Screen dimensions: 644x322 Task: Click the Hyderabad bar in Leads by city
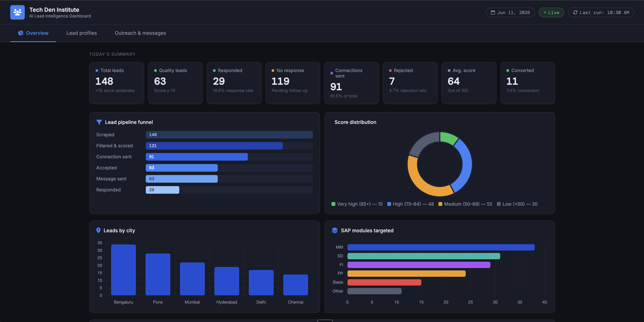227,281
